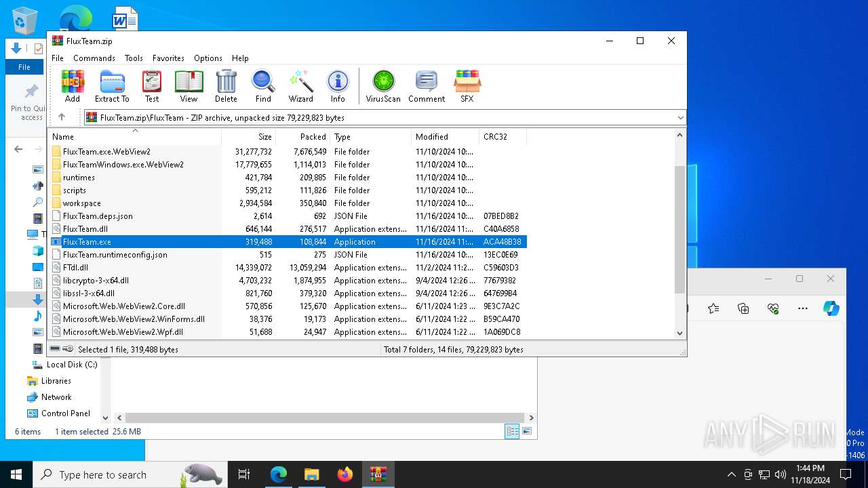The height and width of the screenshot is (488, 868).
Task: Switch Explorer to large icons view
Action: coord(527,431)
